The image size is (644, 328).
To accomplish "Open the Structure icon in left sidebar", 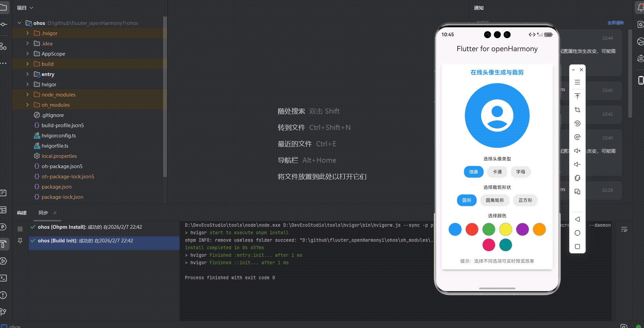I will click(x=3, y=46).
